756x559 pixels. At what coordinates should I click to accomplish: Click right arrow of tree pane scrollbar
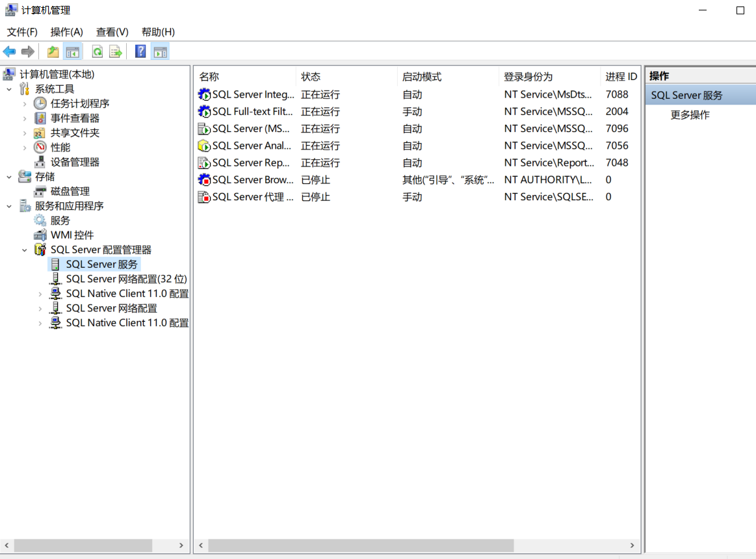click(181, 545)
